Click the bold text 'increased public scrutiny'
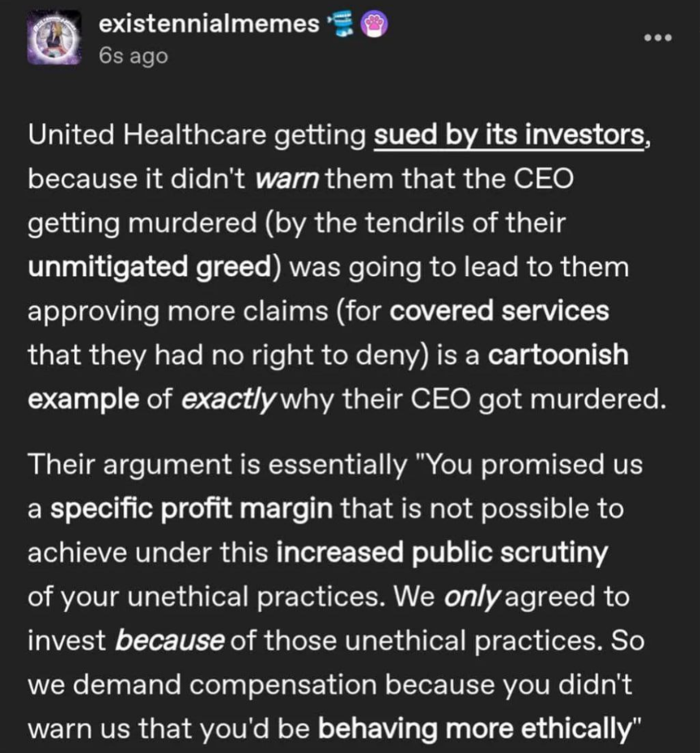 442,553
